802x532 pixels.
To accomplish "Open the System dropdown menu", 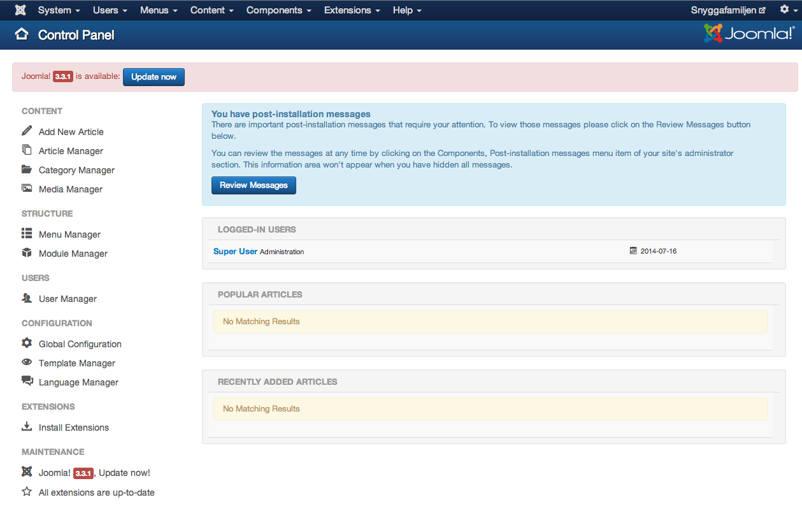I will (59, 10).
